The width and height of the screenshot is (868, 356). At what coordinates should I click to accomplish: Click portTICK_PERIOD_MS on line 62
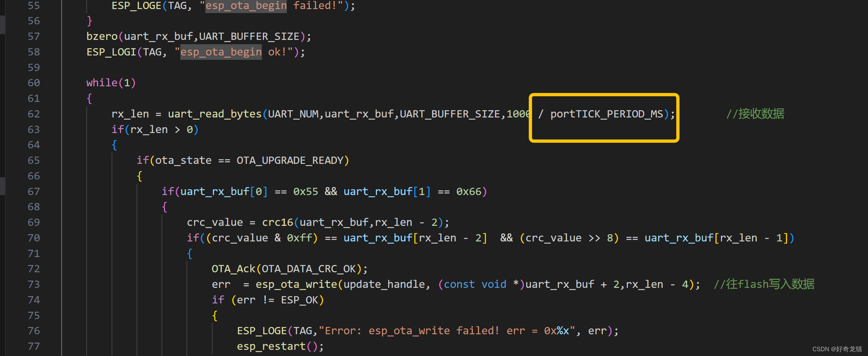pyautogui.click(x=607, y=114)
